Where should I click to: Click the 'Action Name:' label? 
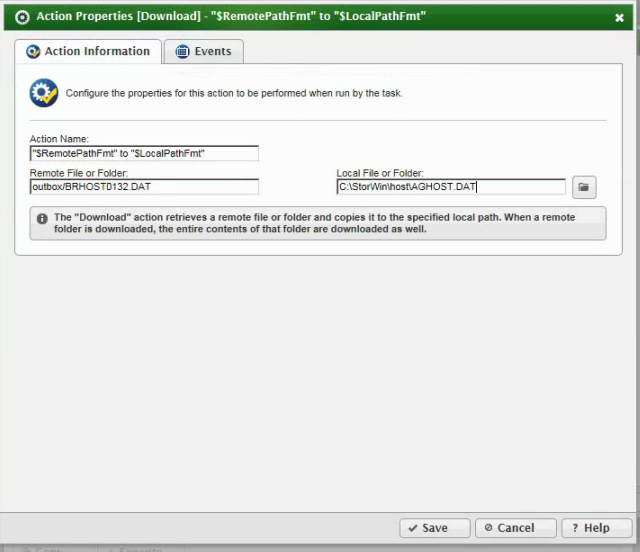[x=59, y=139]
